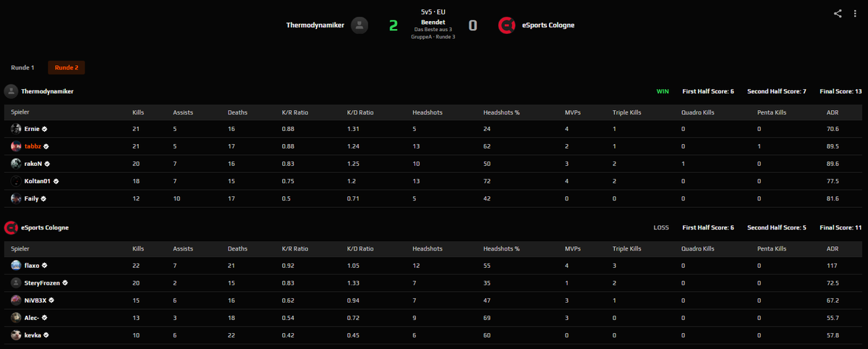Image resolution: width=868 pixels, height=349 pixels.
Task: Open player profile link Koltan01
Action: point(37,181)
